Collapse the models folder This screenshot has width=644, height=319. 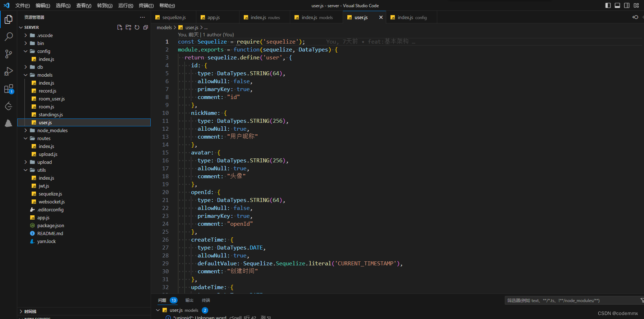coord(26,75)
